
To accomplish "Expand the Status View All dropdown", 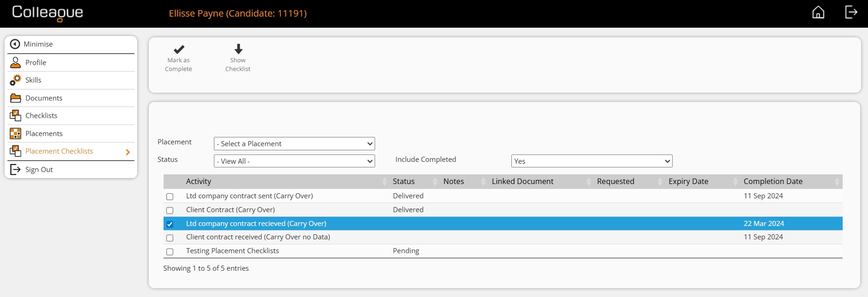I will tap(294, 161).
